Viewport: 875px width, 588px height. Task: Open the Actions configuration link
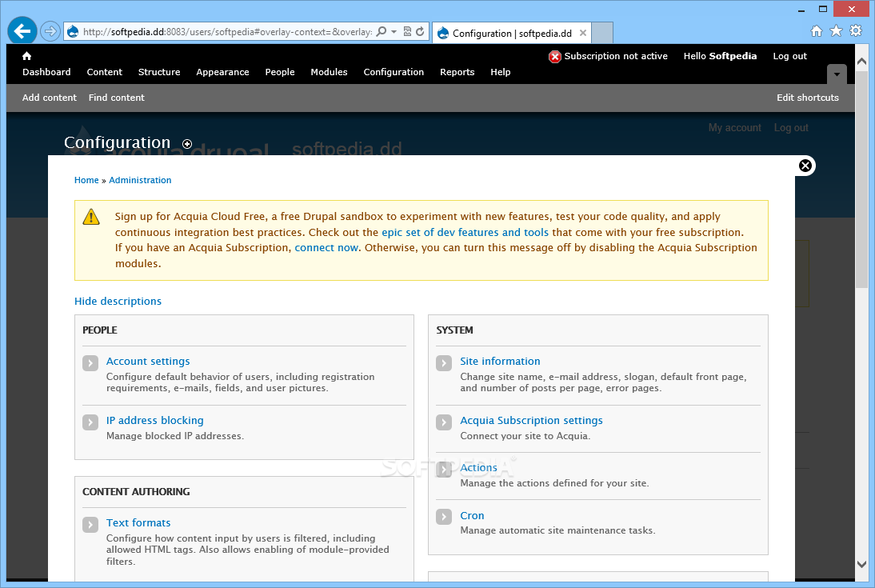tap(479, 467)
